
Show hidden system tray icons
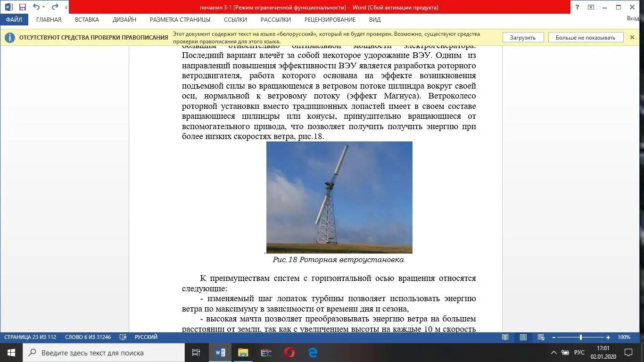click(x=553, y=353)
